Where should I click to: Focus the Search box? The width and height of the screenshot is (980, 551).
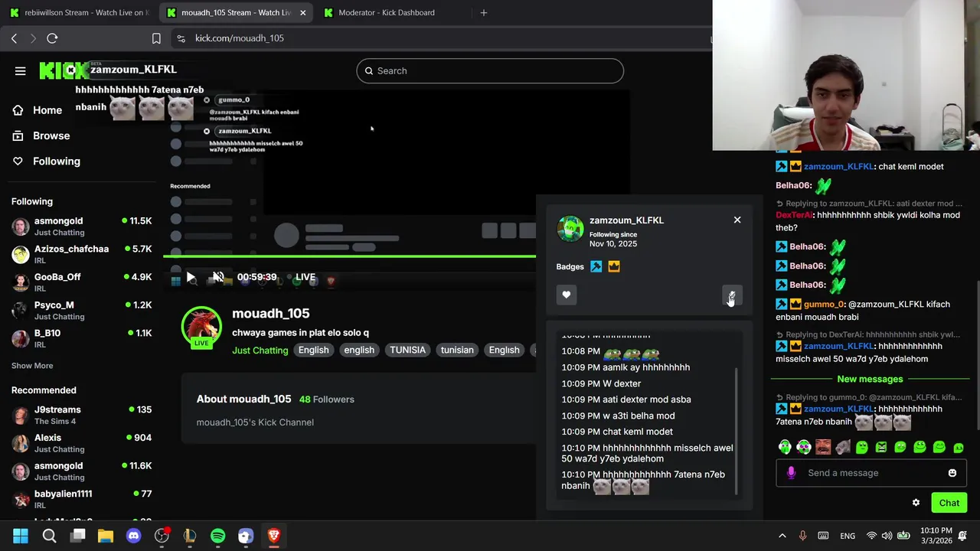click(490, 70)
